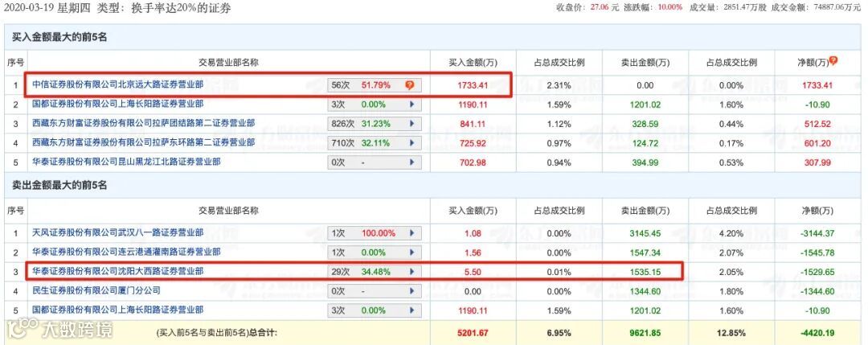The height and width of the screenshot is (345, 868).
Task: Expand details arrow for 西藏东方财富拉萨东环路第二营业部
Action: point(411,143)
